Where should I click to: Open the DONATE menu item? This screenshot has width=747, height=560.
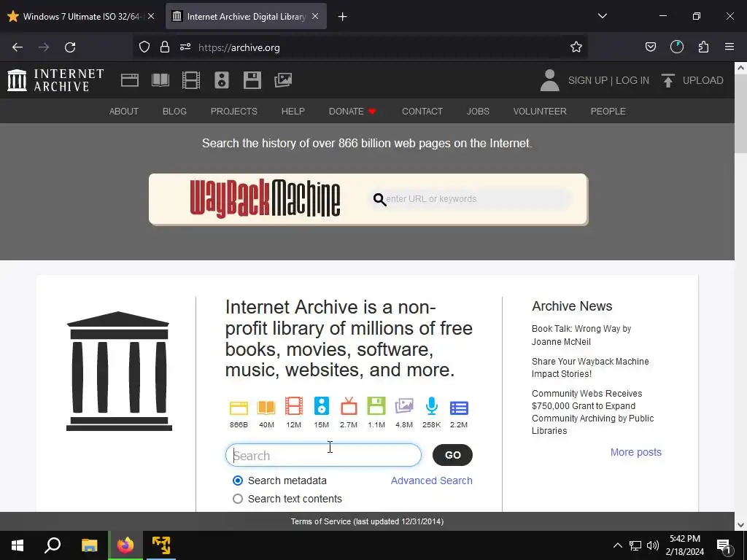[352, 112]
